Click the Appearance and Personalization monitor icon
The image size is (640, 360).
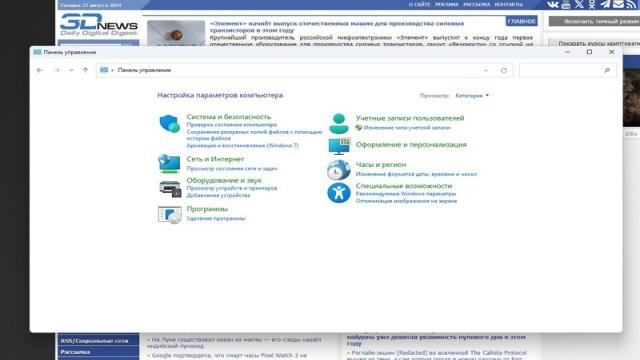(x=339, y=146)
